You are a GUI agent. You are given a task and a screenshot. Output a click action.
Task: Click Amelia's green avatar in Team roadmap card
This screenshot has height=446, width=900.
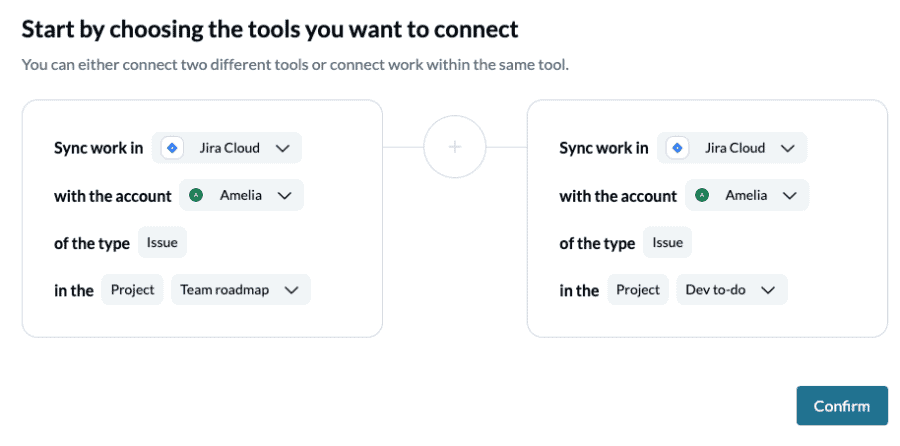(197, 196)
